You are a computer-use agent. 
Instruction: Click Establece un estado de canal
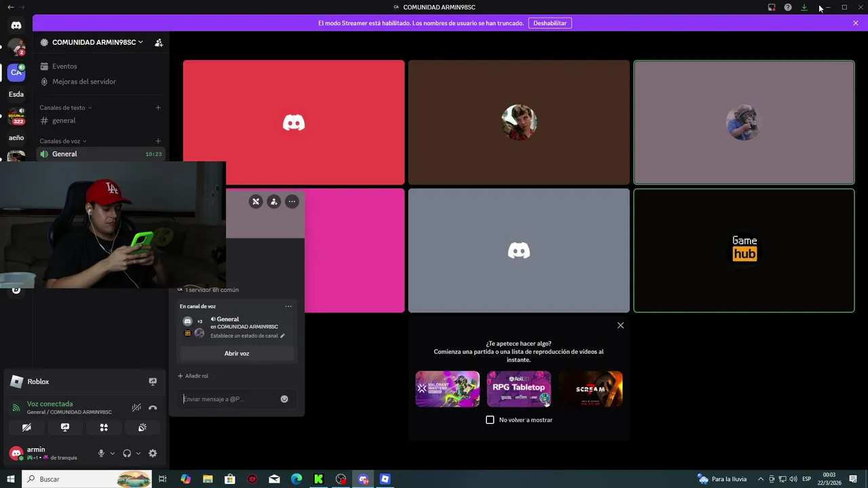[248, 335]
